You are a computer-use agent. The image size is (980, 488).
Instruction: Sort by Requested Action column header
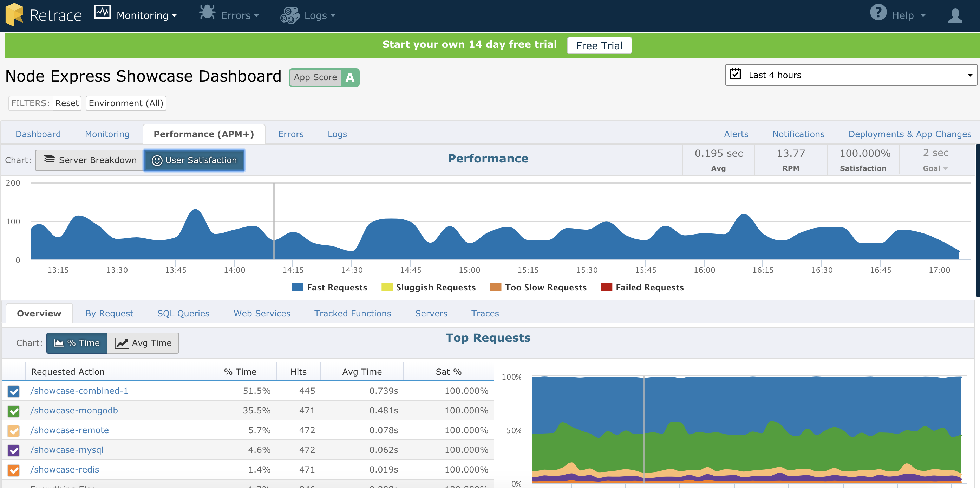(x=115, y=372)
